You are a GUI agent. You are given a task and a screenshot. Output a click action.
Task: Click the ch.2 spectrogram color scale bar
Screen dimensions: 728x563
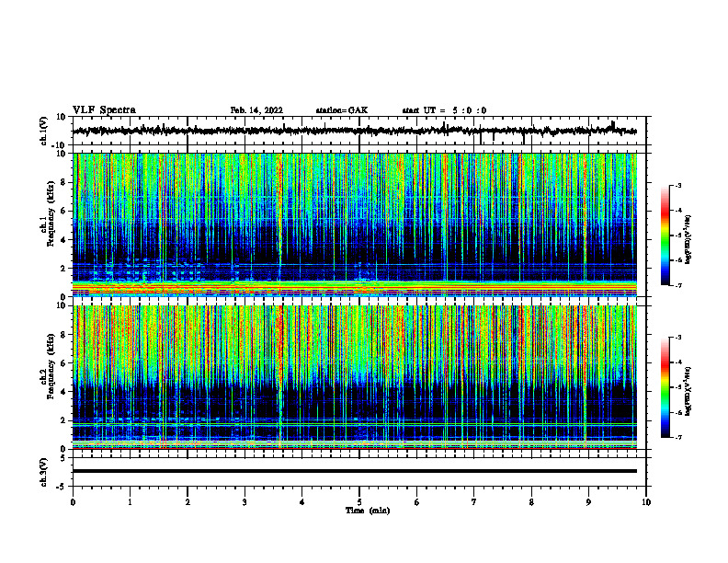click(x=665, y=387)
